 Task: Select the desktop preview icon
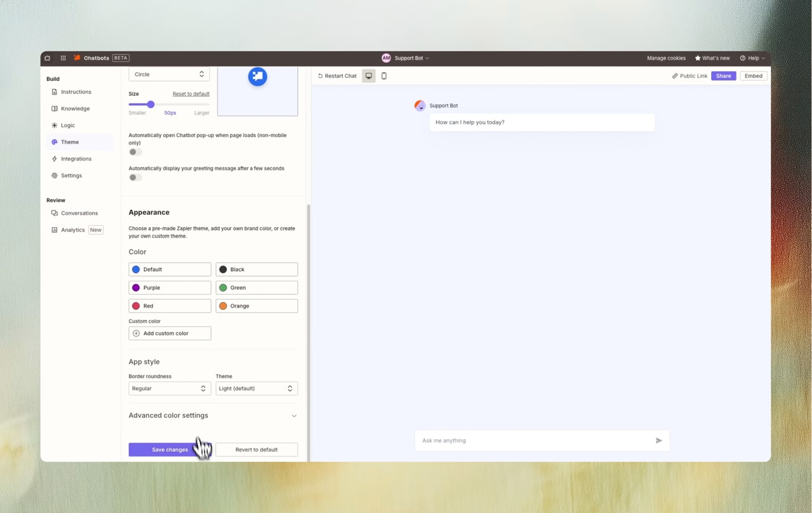pos(369,75)
